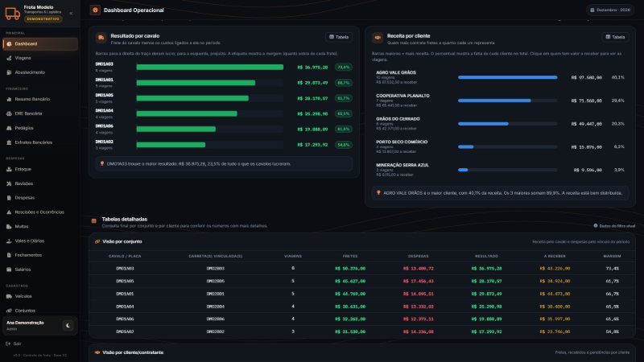Collapse the sidebar with the chevron button
This screenshot has width=644, height=362.
point(71,13)
